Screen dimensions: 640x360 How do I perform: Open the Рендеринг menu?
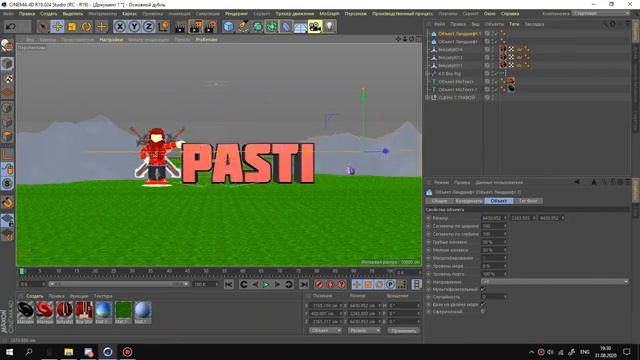(x=236, y=13)
